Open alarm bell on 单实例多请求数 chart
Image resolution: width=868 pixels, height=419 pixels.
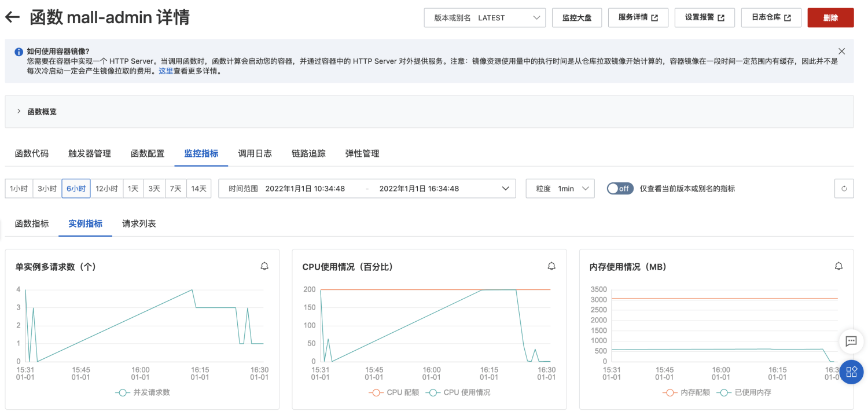tap(264, 266)
